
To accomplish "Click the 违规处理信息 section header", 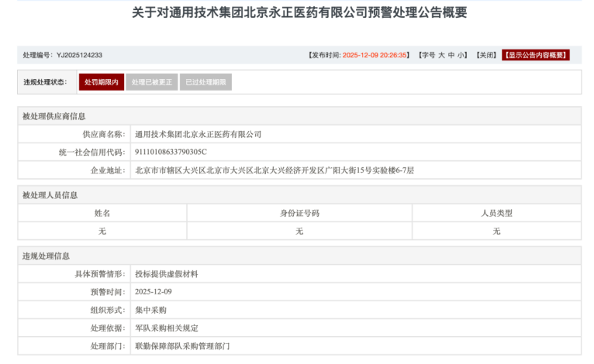I will [47, 256].
